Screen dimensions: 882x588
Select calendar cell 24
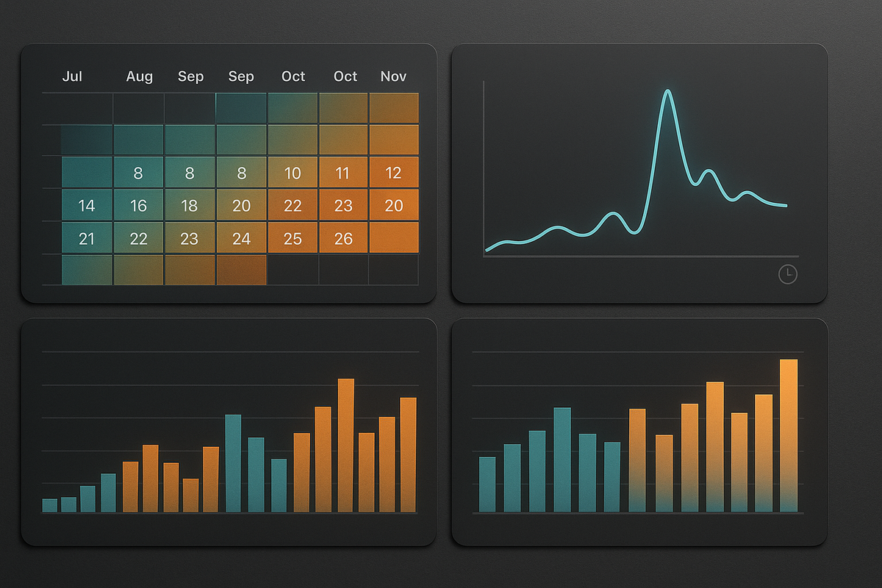coord(241,238)
